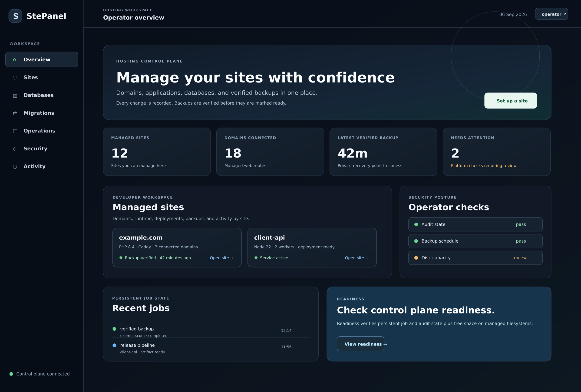Image resolution: width=581 pixels, height=392 pixels.
Task: Click Platform checks requiring review text
Action: pyautogui.click(x=483, y=165)
